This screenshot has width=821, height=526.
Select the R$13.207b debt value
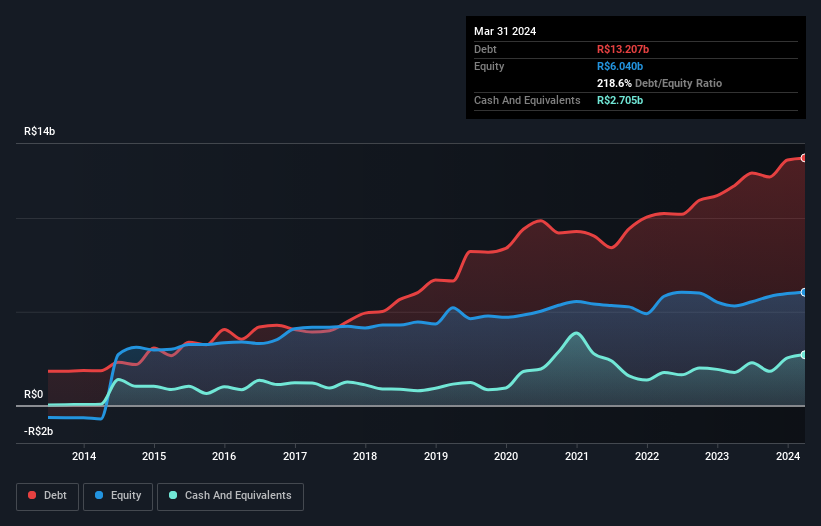pyautogui.click(x=623, y=49)
